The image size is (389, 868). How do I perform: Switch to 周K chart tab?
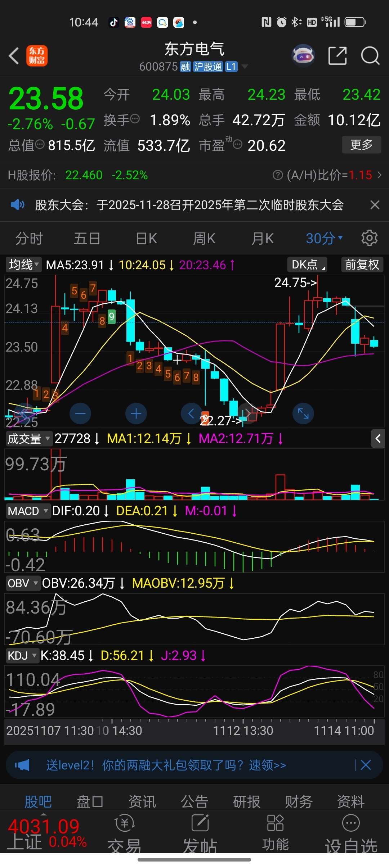click(204, 238)
